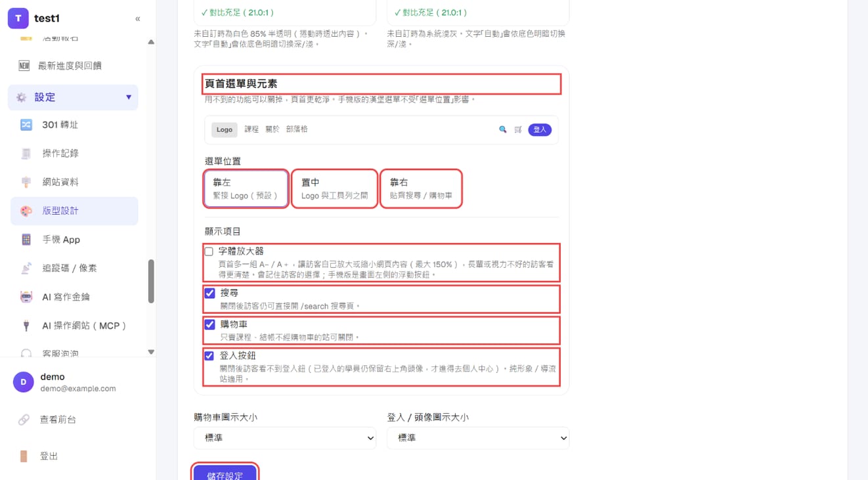Click the icon beside 網站資料
This screenshot has width=868, height=480.
click(26, 182)
